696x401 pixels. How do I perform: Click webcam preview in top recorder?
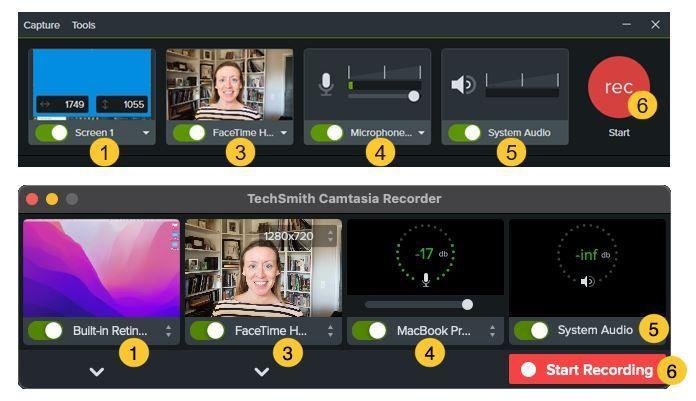[229, 84]
